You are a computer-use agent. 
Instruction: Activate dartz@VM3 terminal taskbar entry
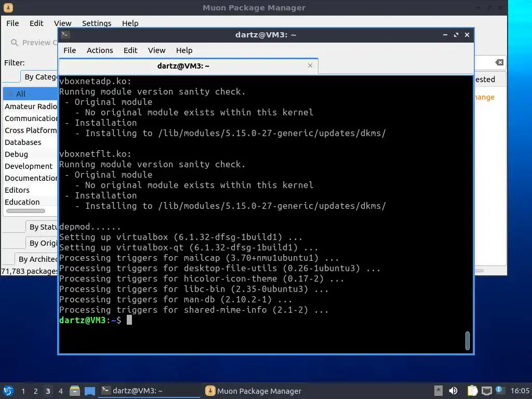149,391
